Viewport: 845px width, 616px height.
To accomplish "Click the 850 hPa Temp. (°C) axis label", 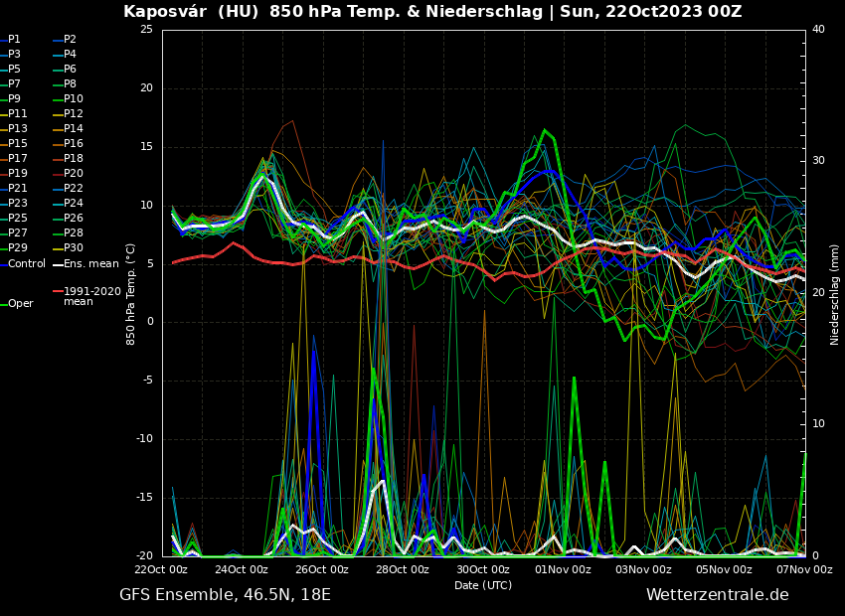I will (131, 294).
